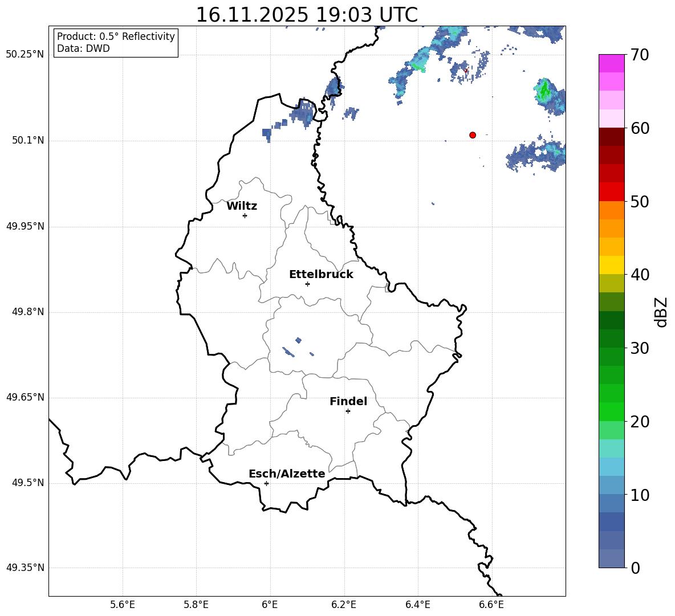Viewport: 675px width, 616px height.
Task: Click the 60 colorbar tick label
Action: tap(640, 128)
